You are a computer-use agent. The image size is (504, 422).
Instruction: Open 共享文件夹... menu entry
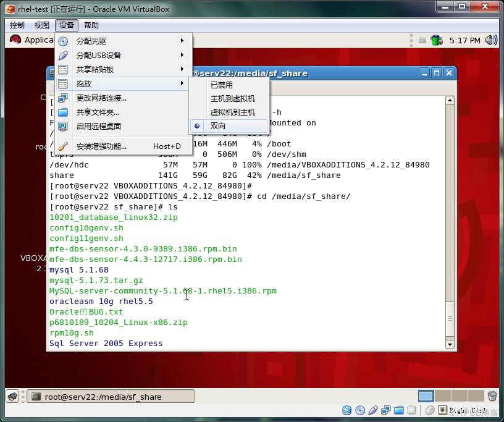click(122, 112)
